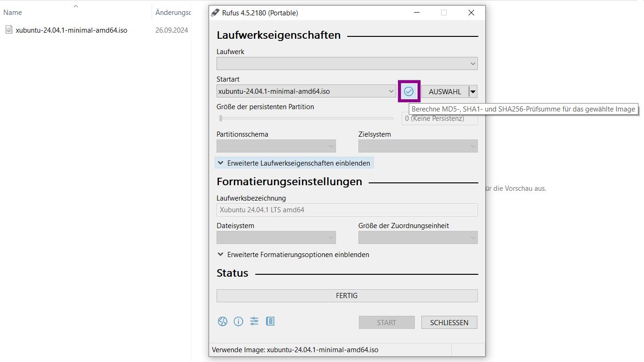Screen dimensions: 644x362
Task: Open the Größe der Zuordnungseinheit dropdown
Action: click(x=418, y=237)
